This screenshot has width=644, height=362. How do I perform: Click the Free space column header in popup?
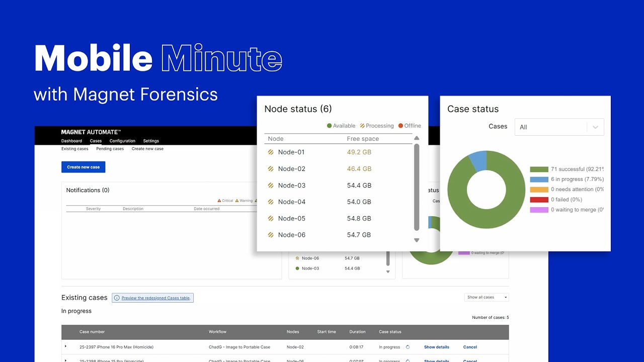[363, 139]
